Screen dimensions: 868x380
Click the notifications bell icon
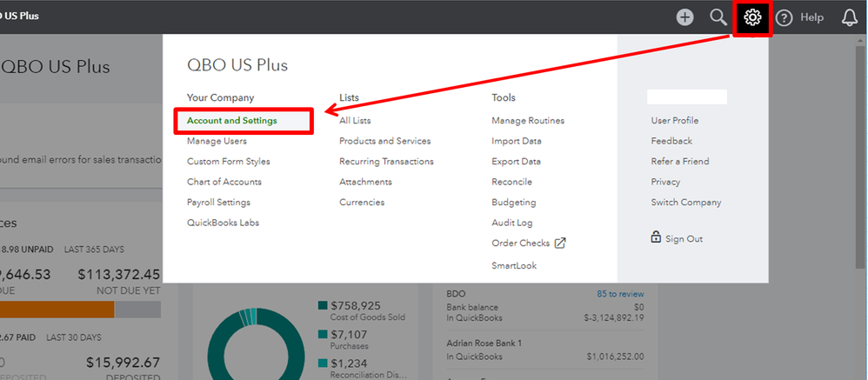[850, 17]
